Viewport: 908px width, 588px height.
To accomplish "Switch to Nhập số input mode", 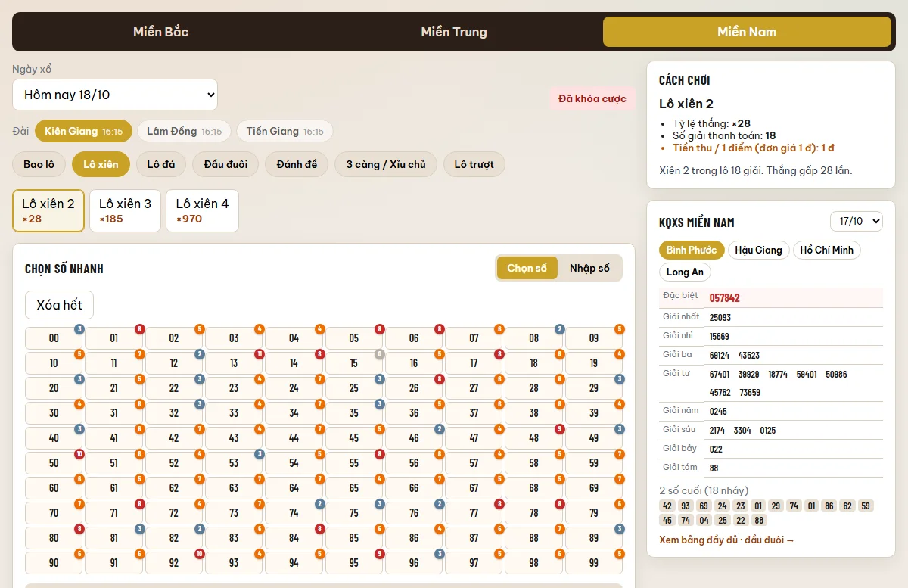I will 589,268.
